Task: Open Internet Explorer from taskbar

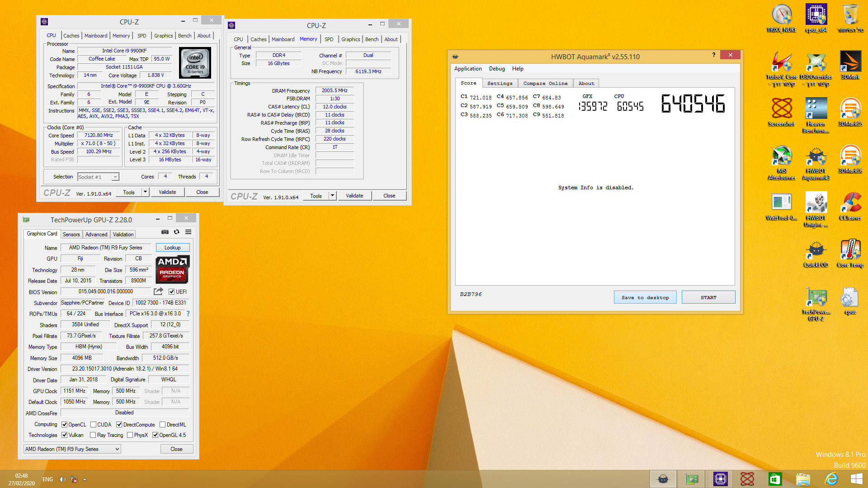Action: pos(831,479)
